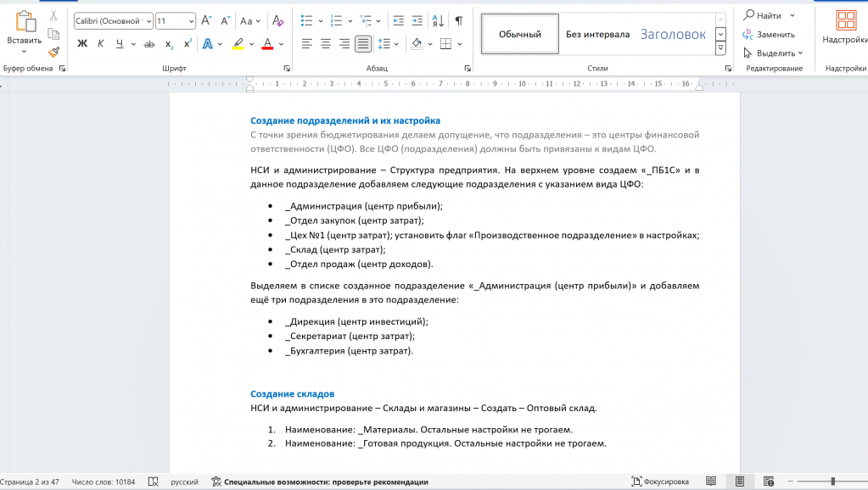This screenshot has width=868, height=490.
Task: Adjust line spacing icon
Action: (384, 44)
